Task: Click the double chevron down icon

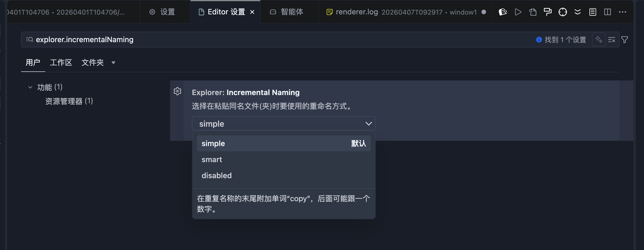Action: pyautogui.click(x=577, y=12)
